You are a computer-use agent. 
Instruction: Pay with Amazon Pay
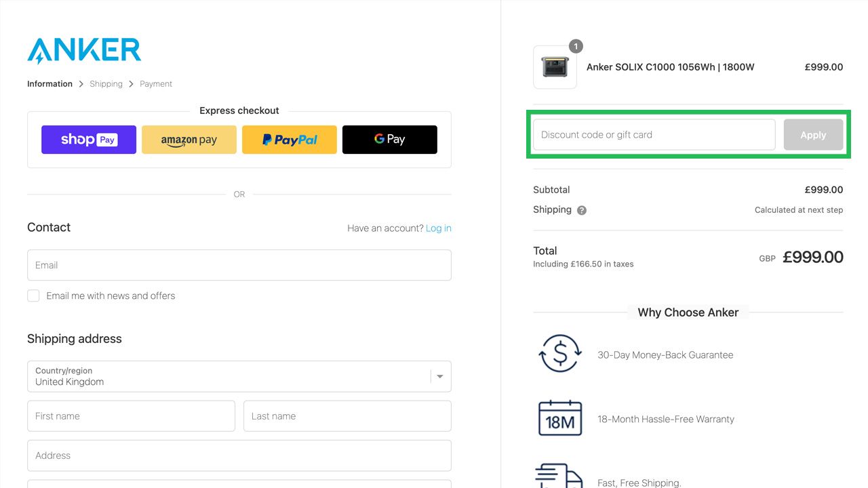[x=189, y=140]
